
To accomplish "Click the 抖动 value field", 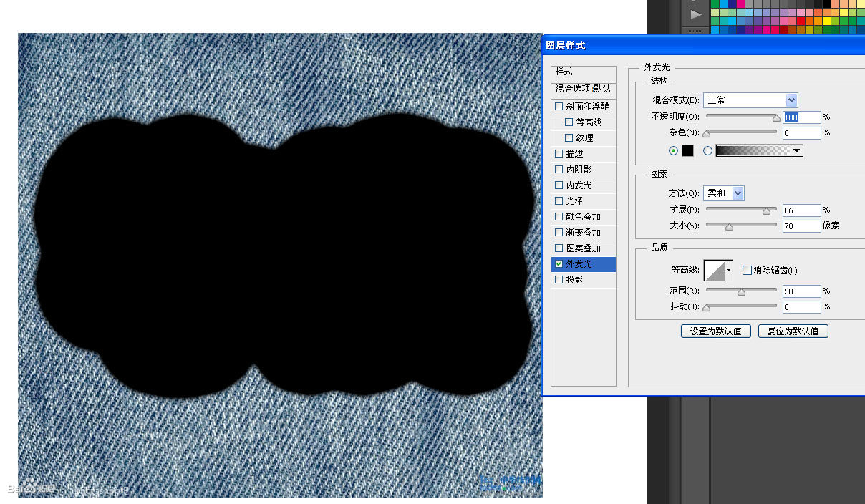I will 801,307.
